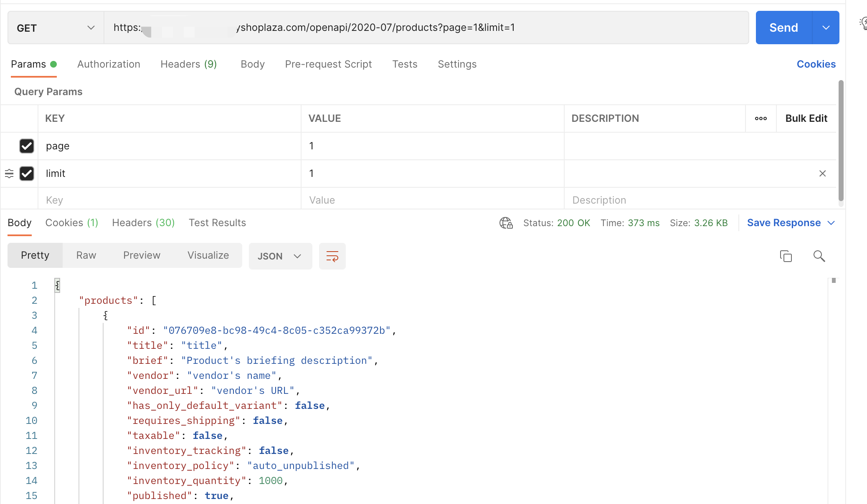Open the Test Results tab
Screen dimensions: 867x504
pyautogui.click(x=217, y=223)
